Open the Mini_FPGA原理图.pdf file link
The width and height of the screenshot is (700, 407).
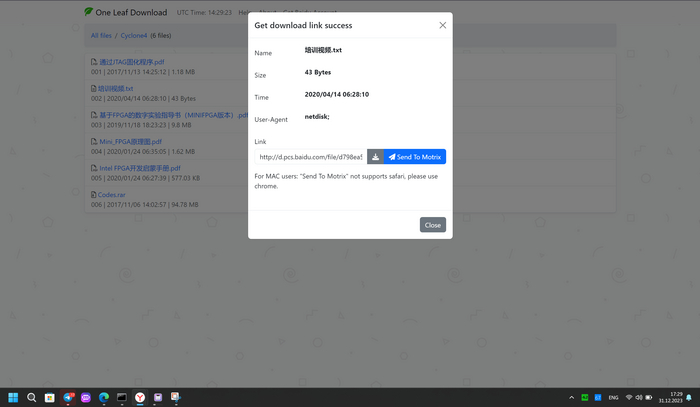pos(130,141)
